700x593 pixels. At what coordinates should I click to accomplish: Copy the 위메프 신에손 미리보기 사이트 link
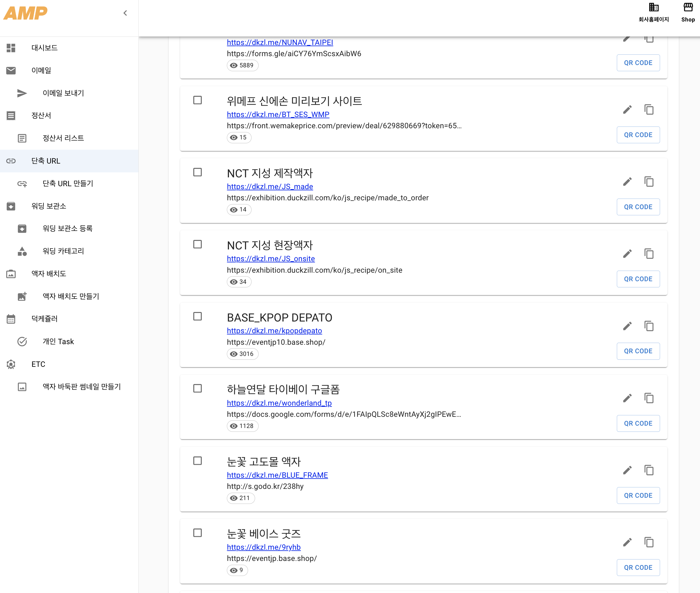pyautogui.click(x=649, y=110)
